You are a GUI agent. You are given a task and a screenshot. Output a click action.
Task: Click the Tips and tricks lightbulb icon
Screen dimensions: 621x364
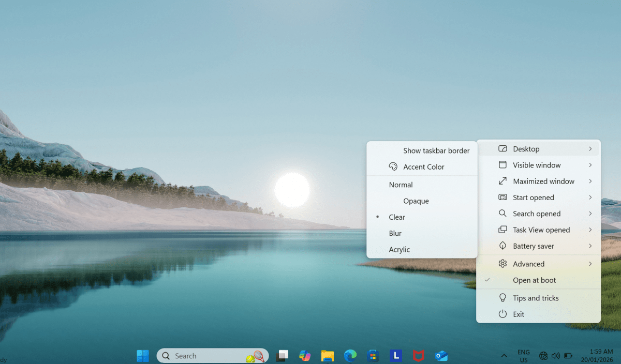coord(502,298)
